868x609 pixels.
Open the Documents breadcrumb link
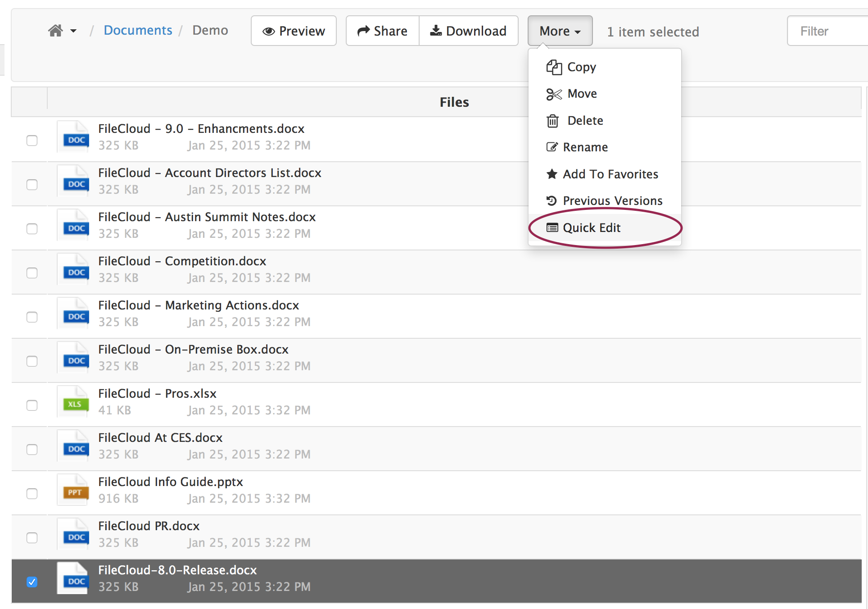click(x=138, y=30)
